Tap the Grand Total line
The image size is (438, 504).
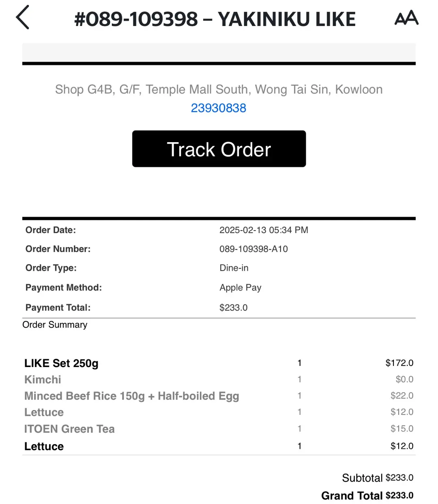pyautogui.click(x=367, y=495)
